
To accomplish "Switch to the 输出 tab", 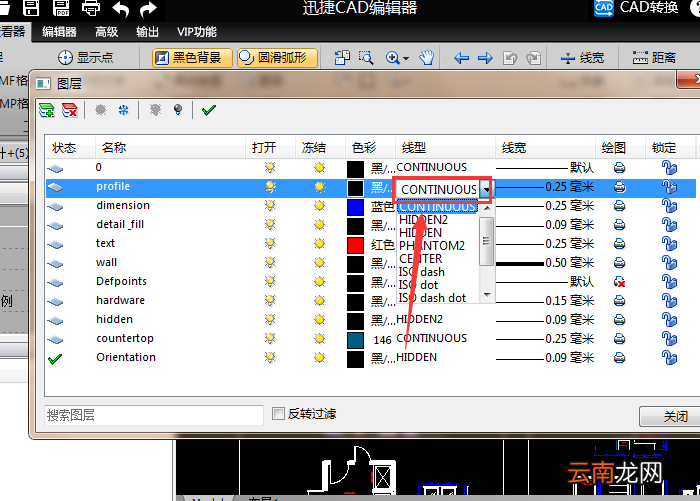I will tap(147, 32).
